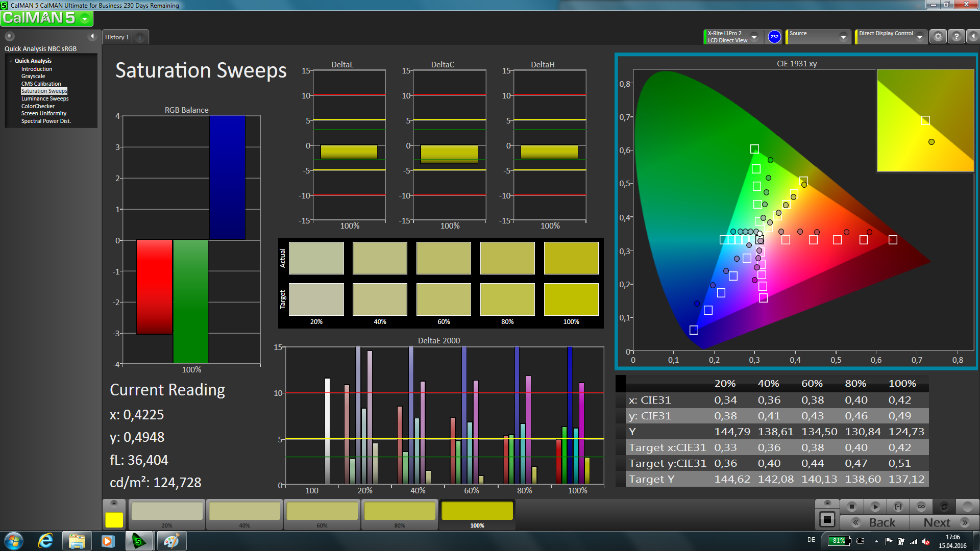The height and width of the screenshot is (551, 980).
Task: Collapse the left workflow panel arrow
Action: pyautogui.click(x=92, y=36)
